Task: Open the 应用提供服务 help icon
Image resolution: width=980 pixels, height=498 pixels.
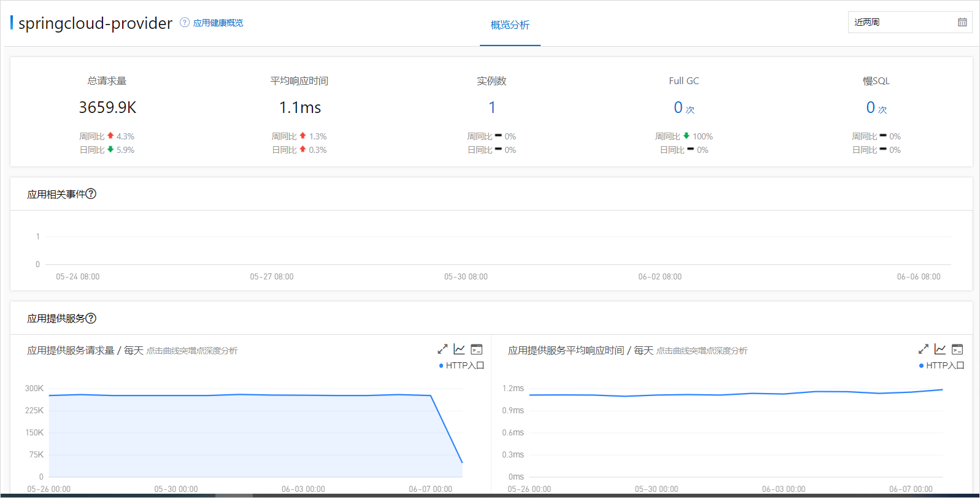Action: pyautogui.click(x=91, y=318)
